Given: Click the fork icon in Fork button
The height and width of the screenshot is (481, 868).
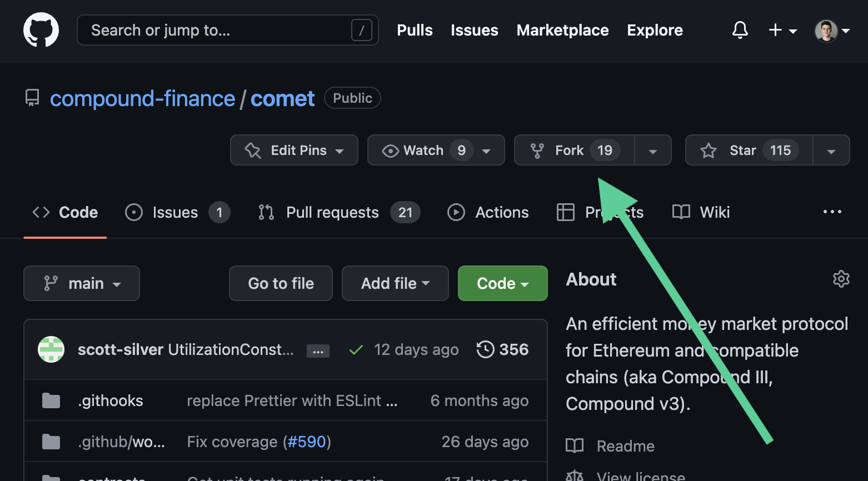Looking at the screenshot, I should pyautogui.click(x=537, y=151).
